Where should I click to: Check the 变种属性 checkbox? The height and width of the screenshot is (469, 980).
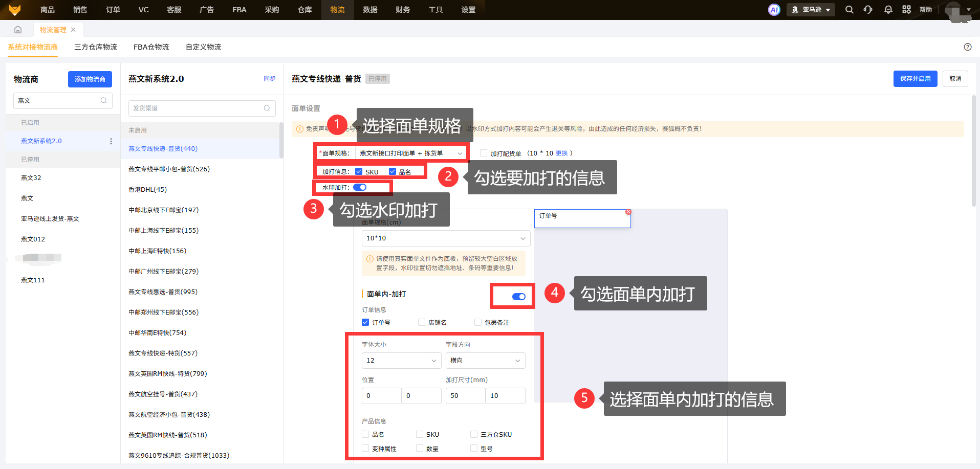click(365, 449)
